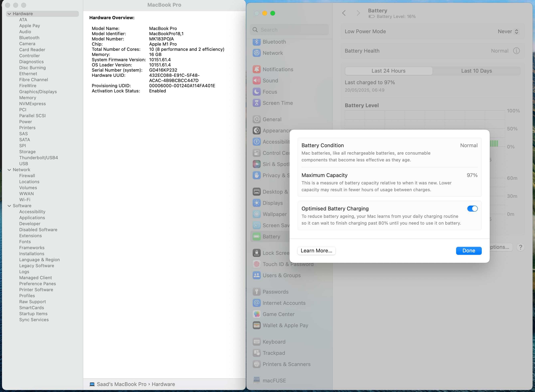535x392 pixels.
Task: Switch to Last 10 Days tab
Action: [x=476, y=71]
